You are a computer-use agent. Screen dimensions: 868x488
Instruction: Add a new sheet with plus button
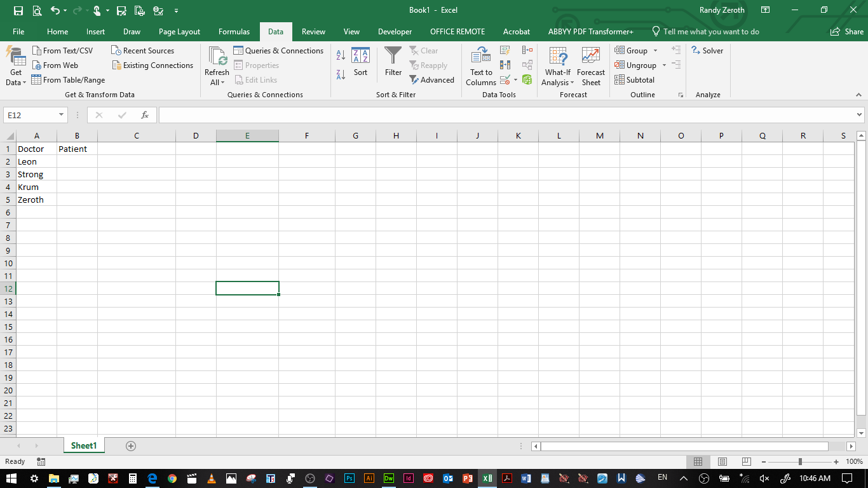pos(131,446)
